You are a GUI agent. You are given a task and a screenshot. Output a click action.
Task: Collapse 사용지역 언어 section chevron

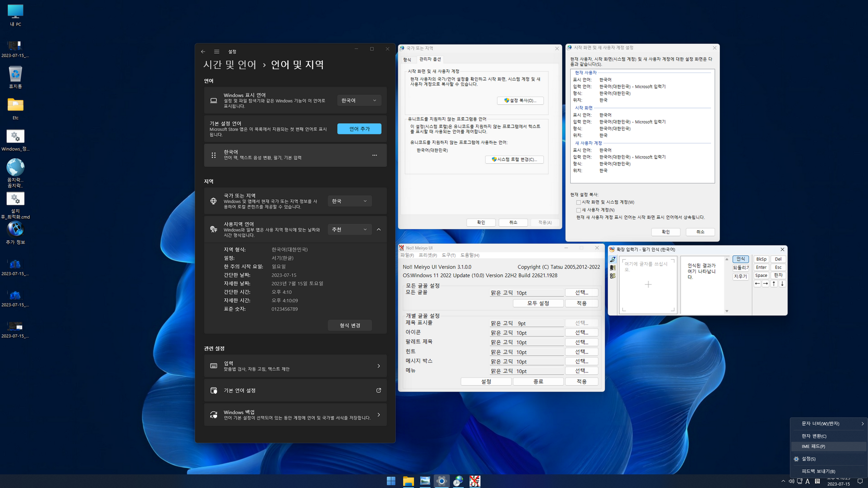tap(379, 229)
